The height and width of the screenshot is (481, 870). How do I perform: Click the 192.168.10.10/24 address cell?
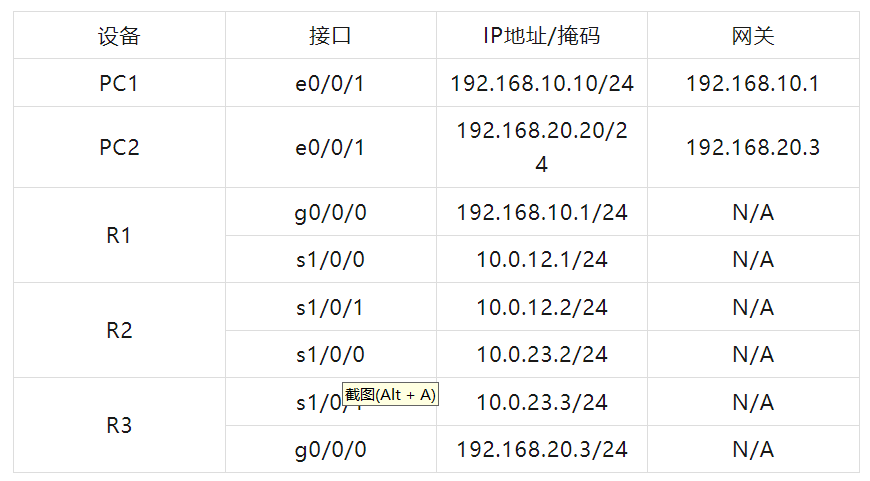pos(541,83)
